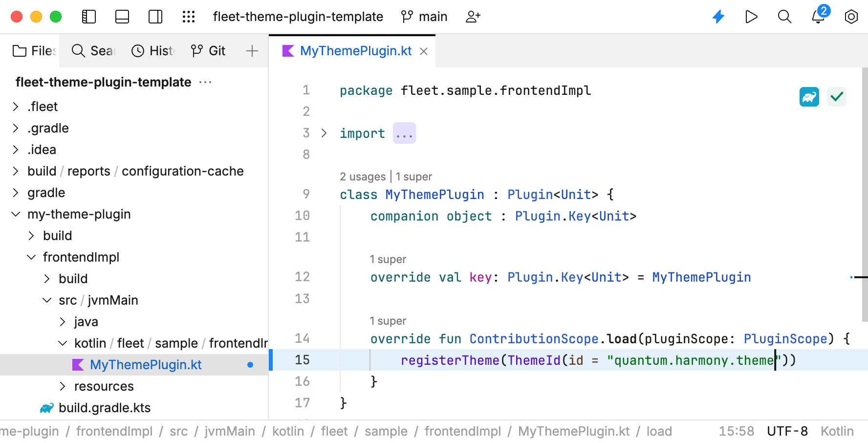Screen dimensions: 868x443
Task: Toggle the right panel visibility
Action: pyautogui.click(x=155, y=16)
